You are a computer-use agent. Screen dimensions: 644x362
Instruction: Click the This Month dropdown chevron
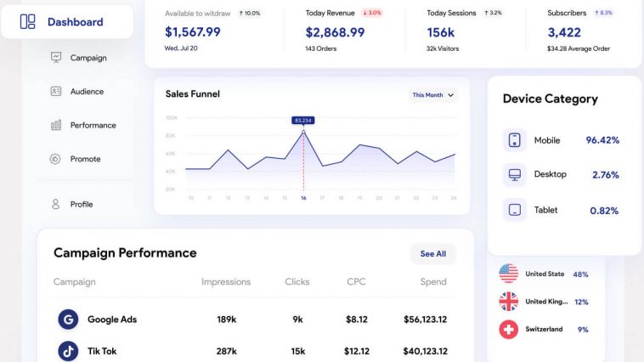tap(450, 95)
